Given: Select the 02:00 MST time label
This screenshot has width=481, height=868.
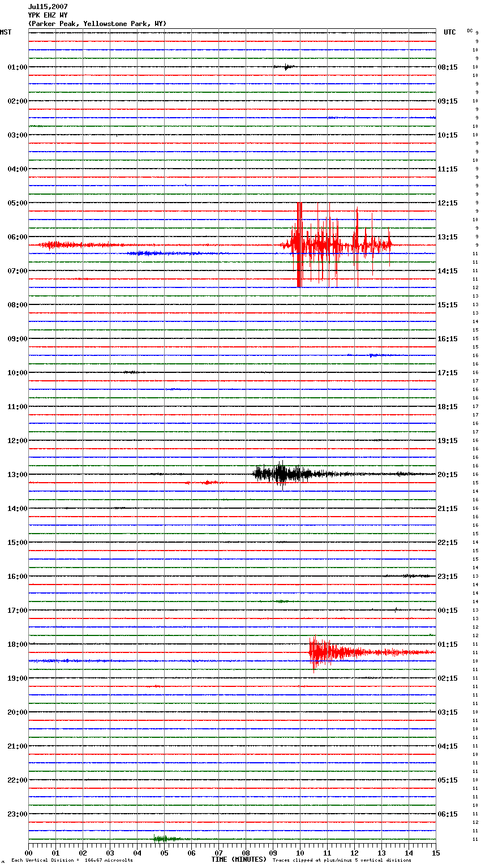Looking at the screenshot, I should pos(18,101).
